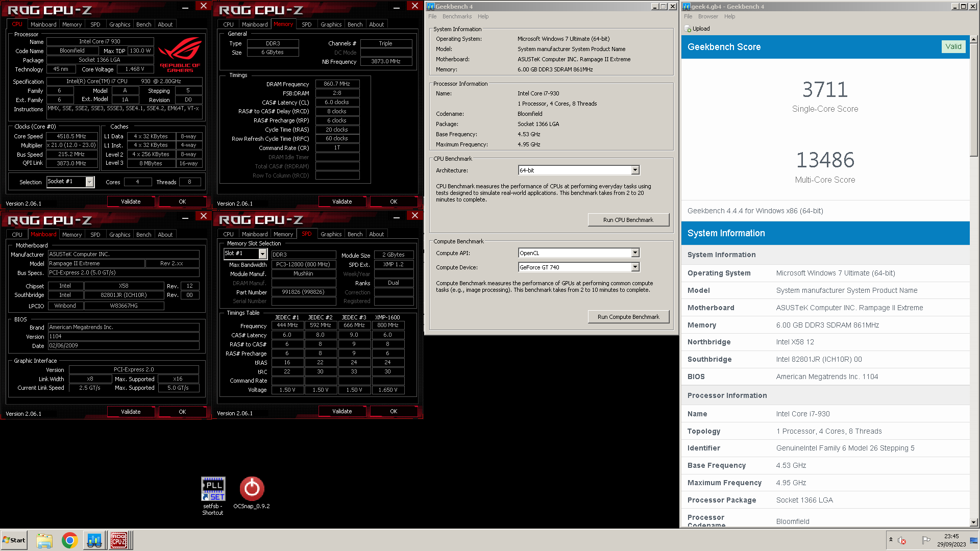This screenshot has height=551, width=980.
Task: Open the Compute Device GeForce GT 740 dropdown
Action: [635, 267]
